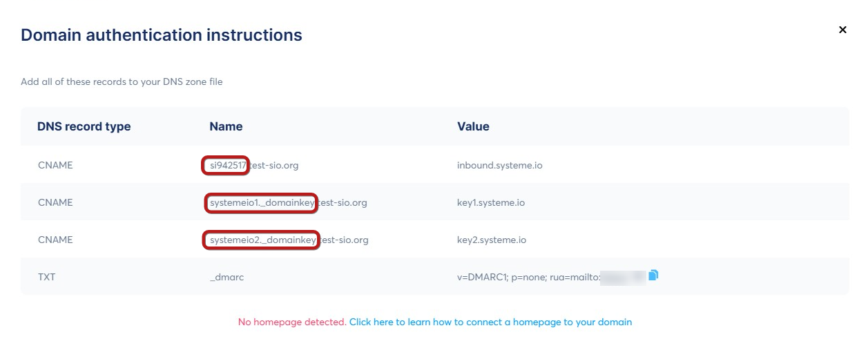Screen dimensions: 868x348
Task: Click the _dmarc record name
Action: [226, 278]
